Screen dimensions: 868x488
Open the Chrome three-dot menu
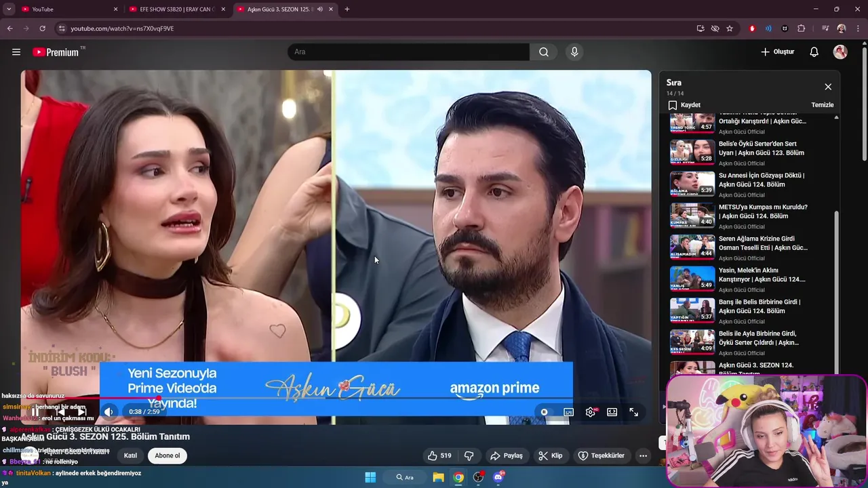858,28
